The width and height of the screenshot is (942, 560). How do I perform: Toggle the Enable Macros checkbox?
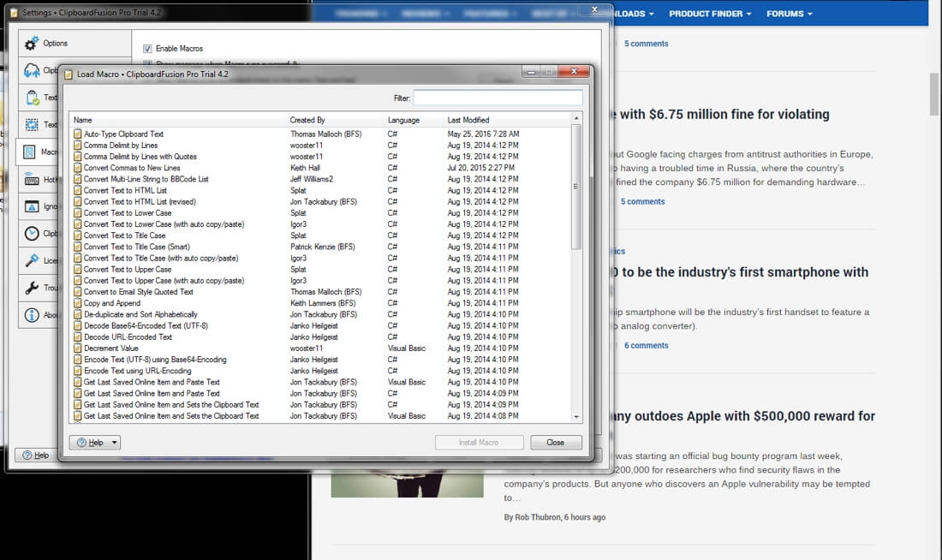(x=147, y=49)
